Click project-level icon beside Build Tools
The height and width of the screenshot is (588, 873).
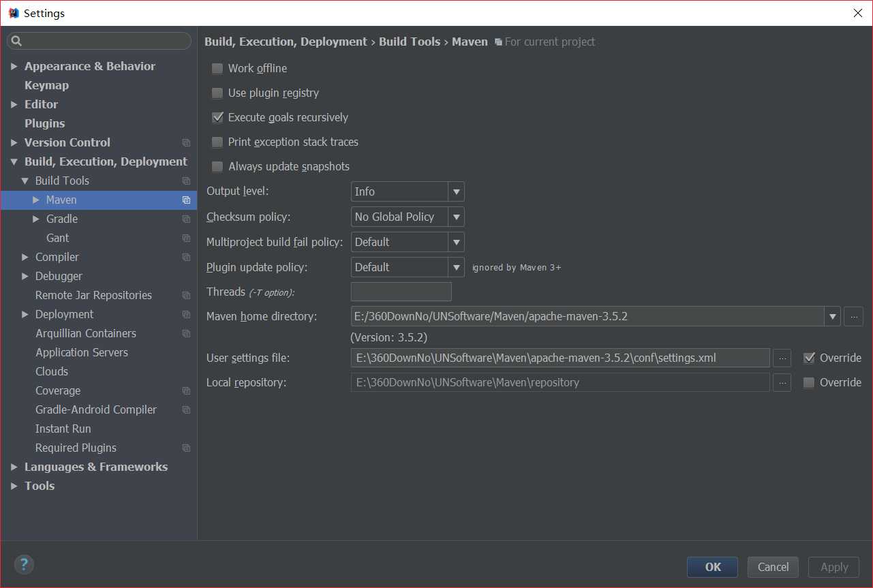click(186, 181)
